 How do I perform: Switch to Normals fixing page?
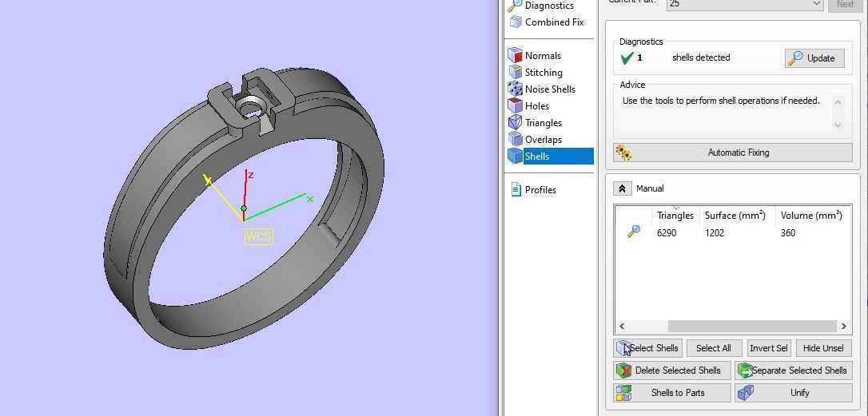[543, 55]
